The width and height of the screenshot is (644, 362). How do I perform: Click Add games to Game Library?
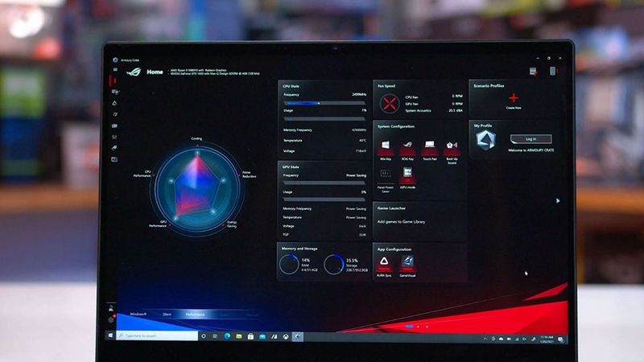(x=401, y=222)
